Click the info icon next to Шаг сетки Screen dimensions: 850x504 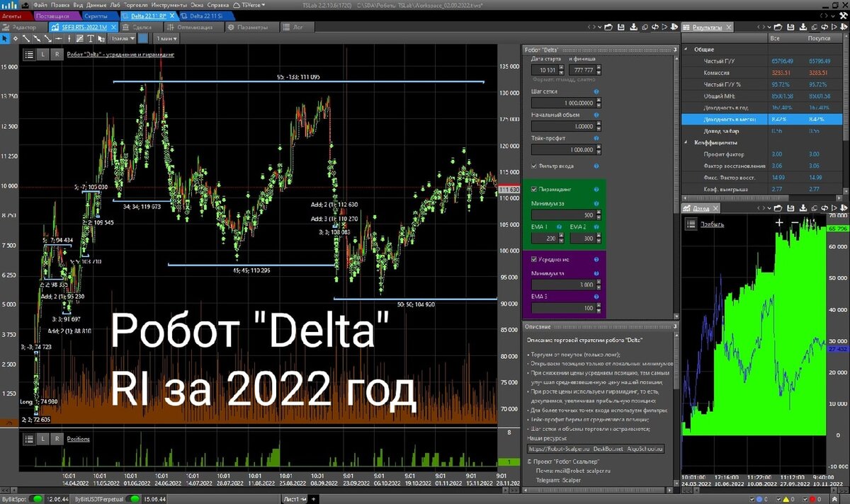coord(596,91)
